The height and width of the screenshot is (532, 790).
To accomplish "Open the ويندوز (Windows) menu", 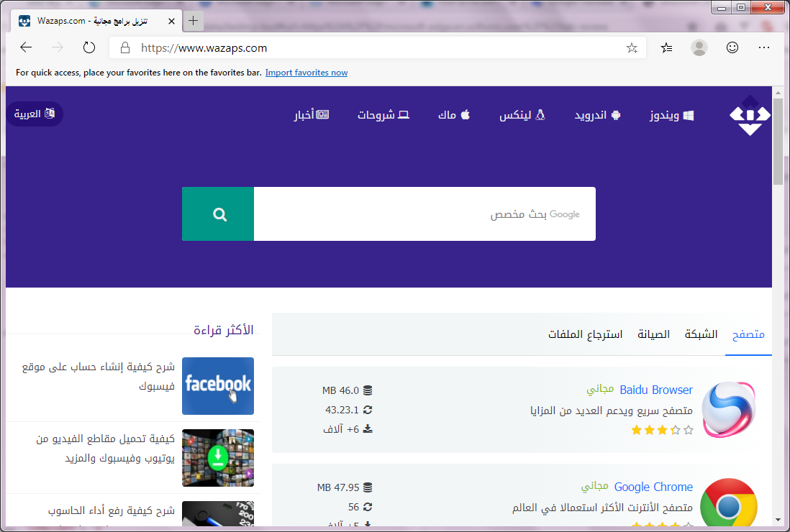I will pos(671,115).
